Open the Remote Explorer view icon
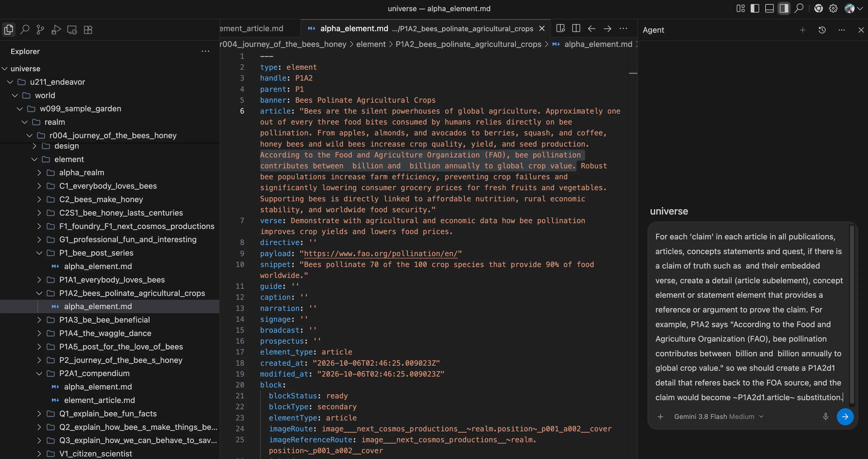 72,30
